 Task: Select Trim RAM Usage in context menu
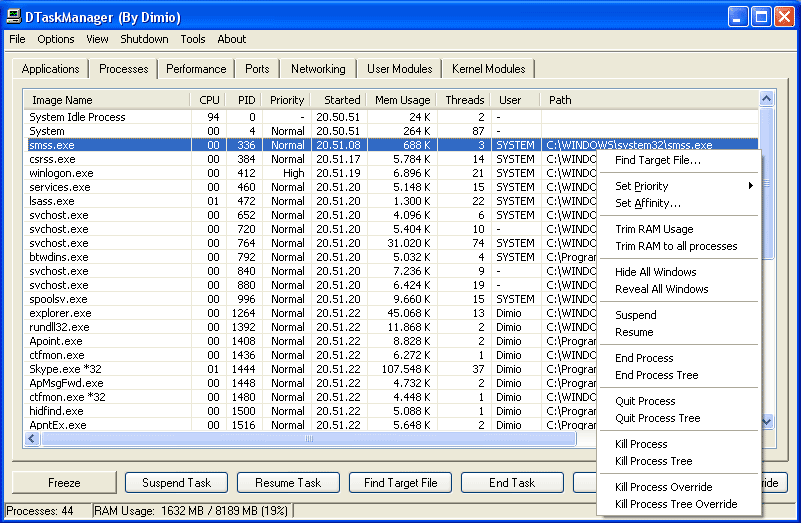tap(653, 229)
